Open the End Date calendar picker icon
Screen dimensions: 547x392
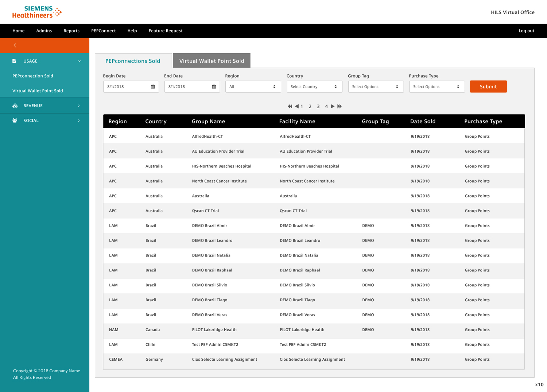tap(214, 87)
